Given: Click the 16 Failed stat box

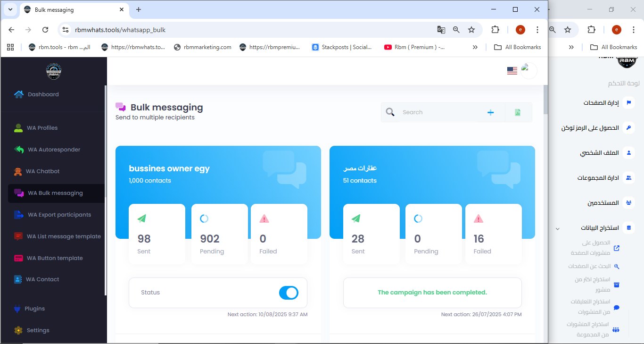Looking at the screenshot, I should point(494,234).
